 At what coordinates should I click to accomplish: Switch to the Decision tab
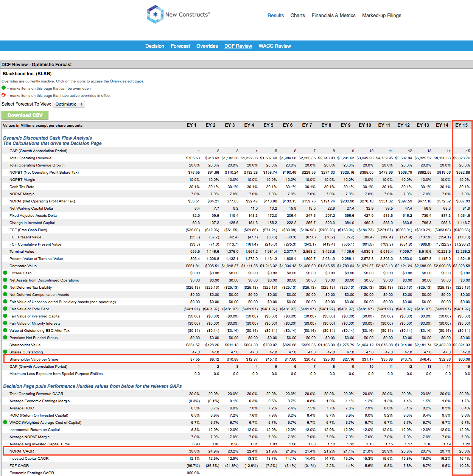(x=155, y=46)
